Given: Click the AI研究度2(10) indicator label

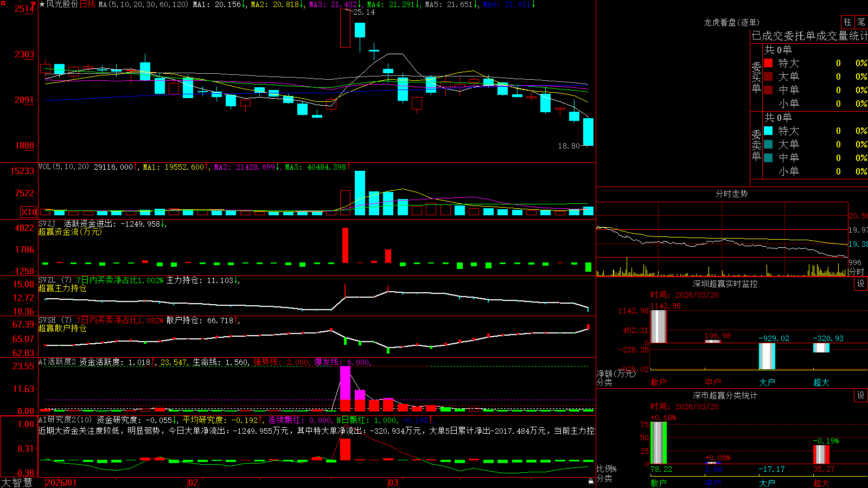Looking at the screenshot, I should 66,420.
